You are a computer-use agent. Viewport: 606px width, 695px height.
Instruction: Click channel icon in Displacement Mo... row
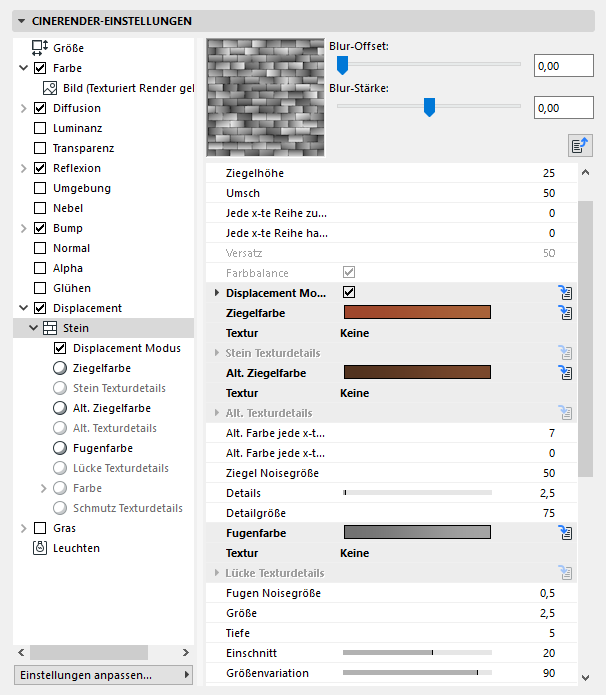tap(565, 293)
